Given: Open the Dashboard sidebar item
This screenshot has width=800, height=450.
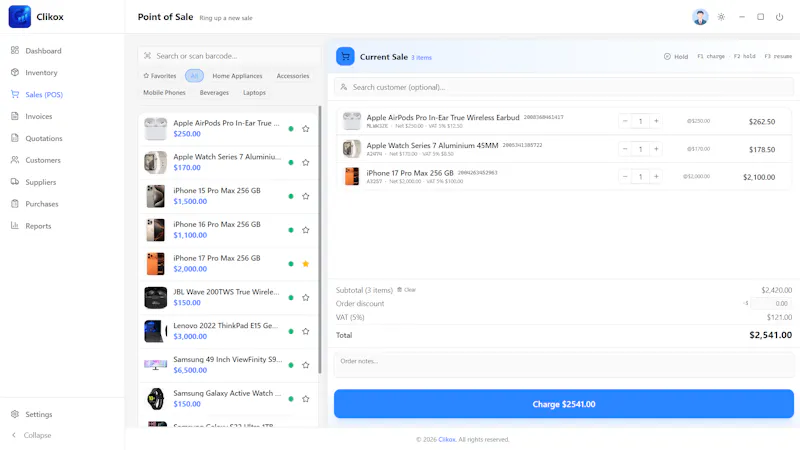Looking at the screenshot, I should coord(36,51).
